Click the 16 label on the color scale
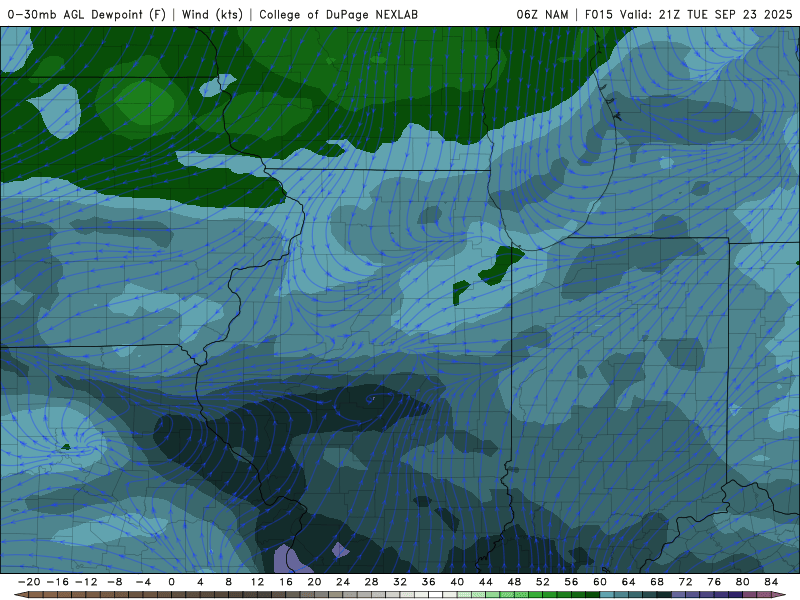Screen dimensions: 800x600 (x=286, y=582)
